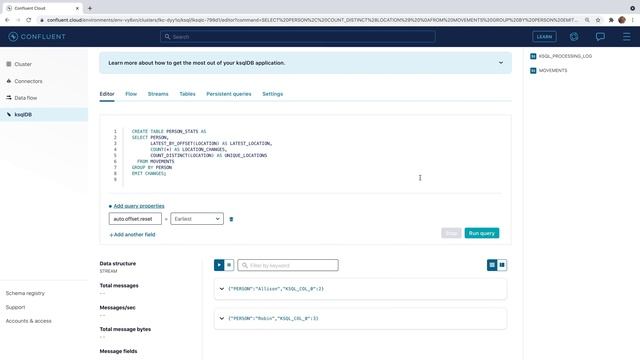Viewport: 640px width, 360px height.
Task: Click the LEARN button
Action: (x=544, y=37)
